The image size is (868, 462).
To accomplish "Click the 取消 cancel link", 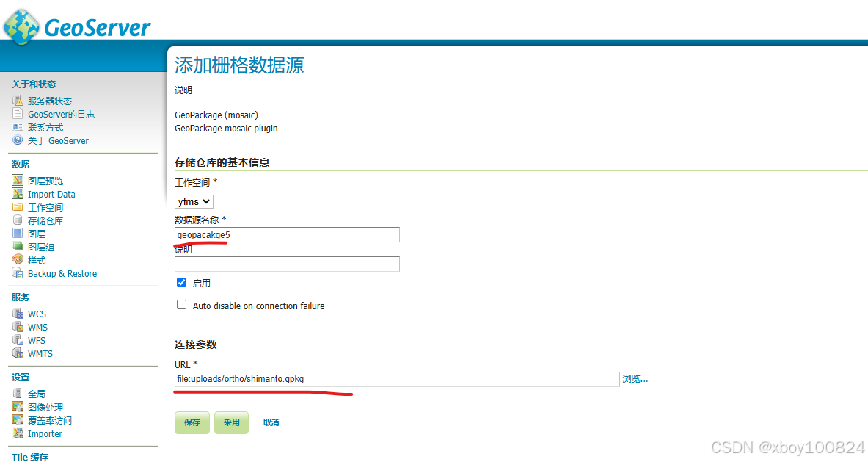I will coord(271,422).
